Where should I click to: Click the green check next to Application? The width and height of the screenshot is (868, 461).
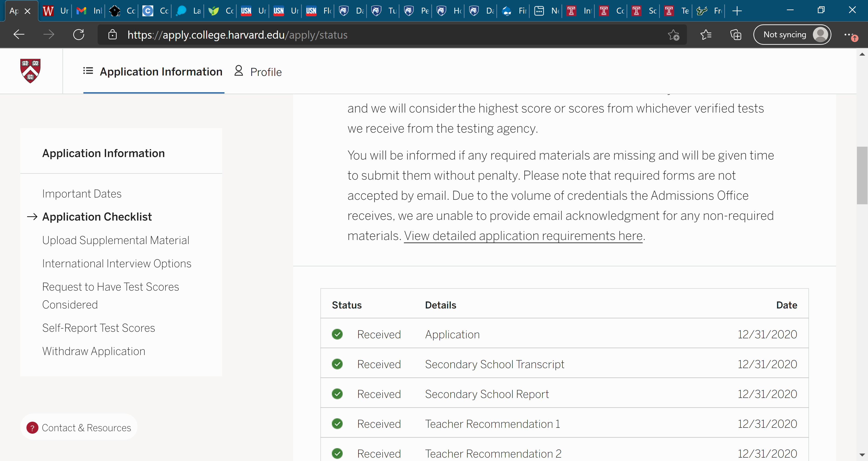click(337, 334)
